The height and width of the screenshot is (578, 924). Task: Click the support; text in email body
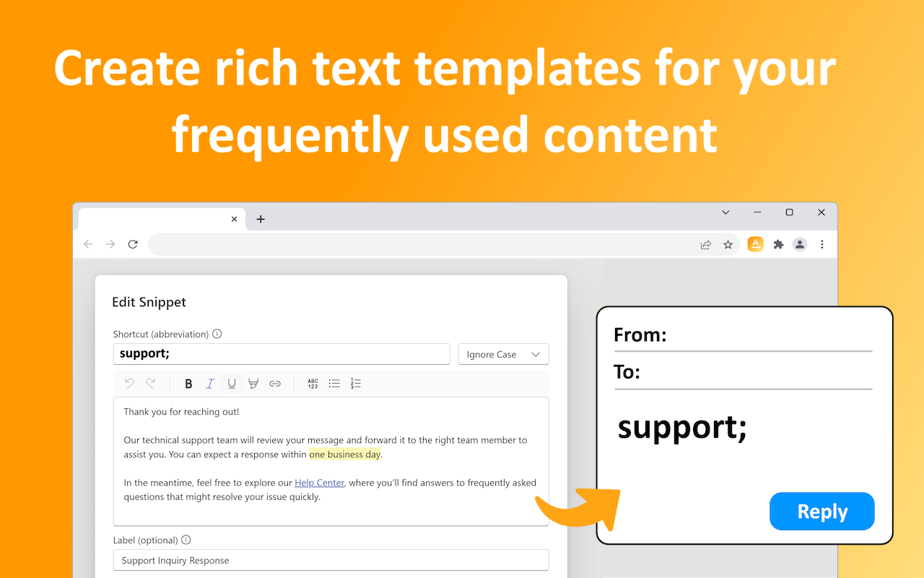[x=682, y=428]
